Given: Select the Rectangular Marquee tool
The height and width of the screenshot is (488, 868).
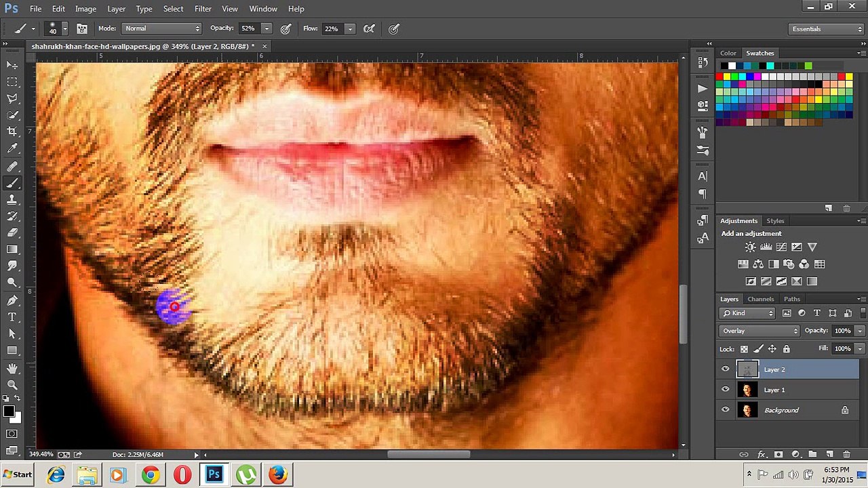Looking at the screenshot, I should [x=12, y=82].
